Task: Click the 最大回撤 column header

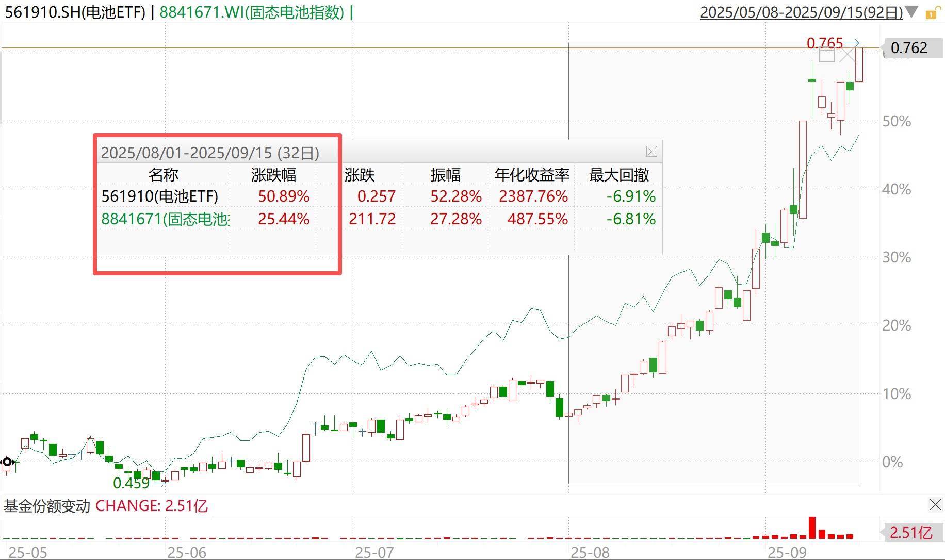Action: (619, 175)
